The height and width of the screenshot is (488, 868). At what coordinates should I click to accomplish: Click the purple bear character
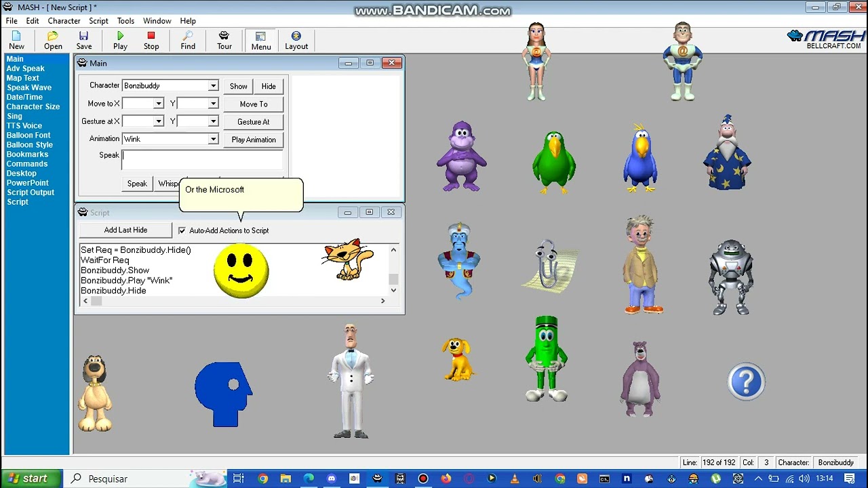tap(639, 378)
